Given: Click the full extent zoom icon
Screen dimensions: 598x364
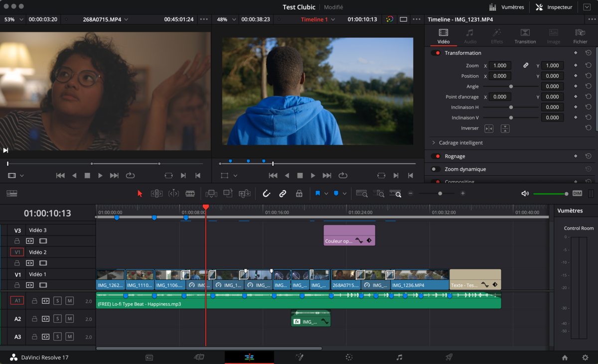Looking at the screenshot, I should tap(362, 194).
